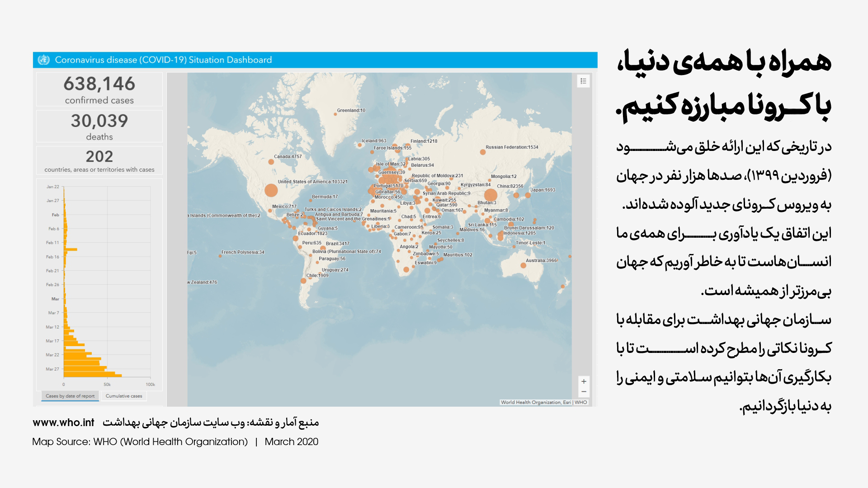
Task: Switch to Cumulative cases tab
Action: click(x=124, y=396)
